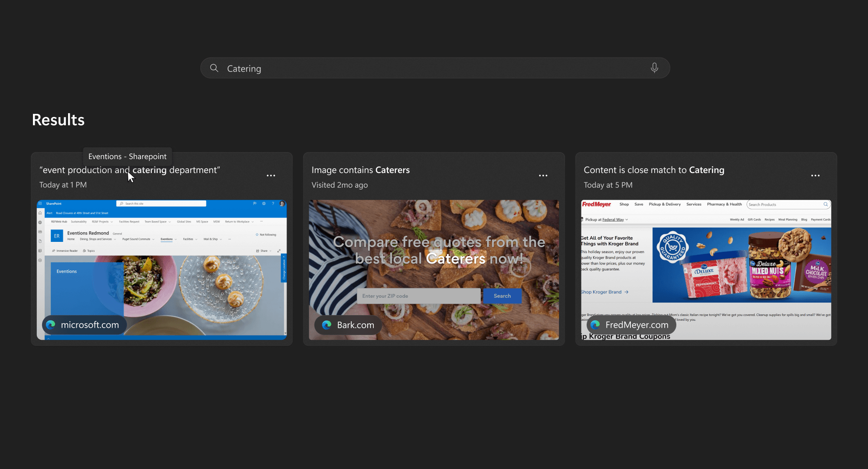Image resolution: width=868 pixels, height=469 pixels.
Task: Click the Image contains Caterers title
Action: coord(360,170)
